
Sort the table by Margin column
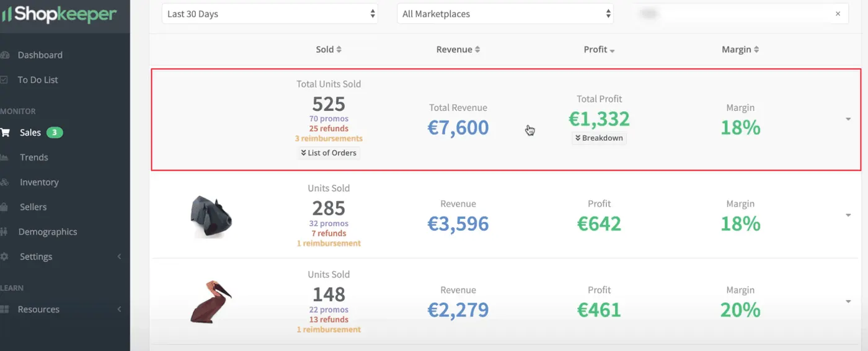(x=740, y=50)
